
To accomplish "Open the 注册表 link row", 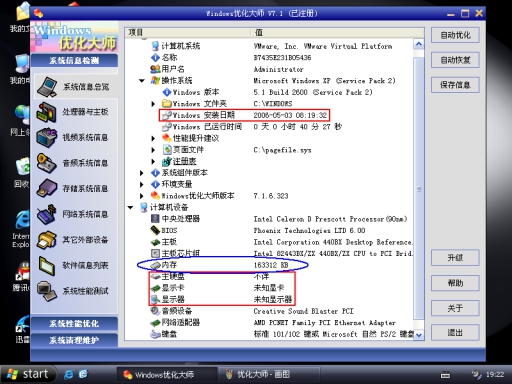I will (x=184, y=161).
